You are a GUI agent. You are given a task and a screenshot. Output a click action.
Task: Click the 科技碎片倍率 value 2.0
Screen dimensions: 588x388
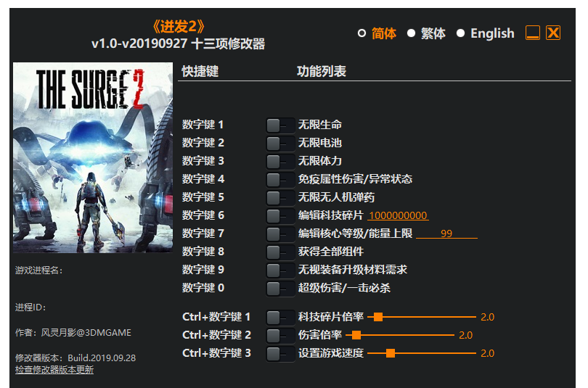(x=488, y=317)
